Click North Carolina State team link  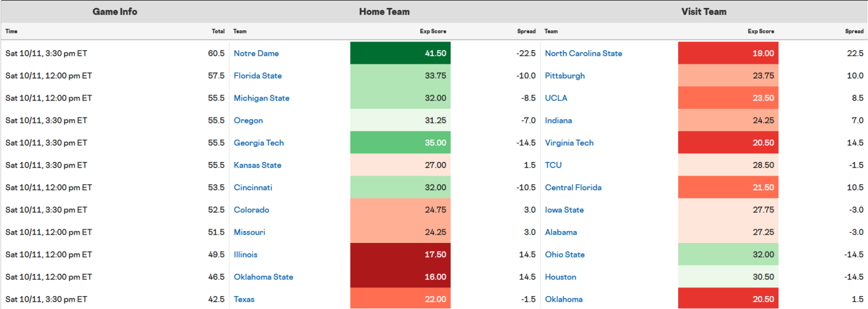pos(584,54)
